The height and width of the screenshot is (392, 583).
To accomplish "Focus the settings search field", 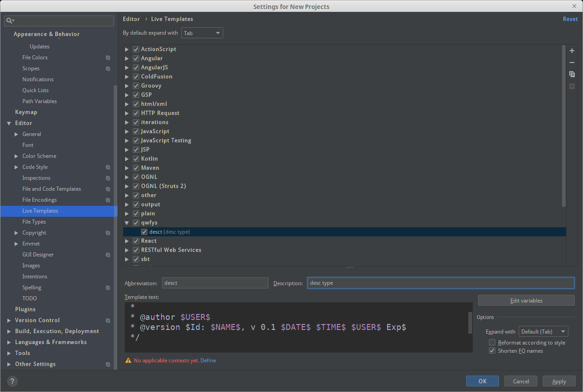I will (x=59, y=21).
